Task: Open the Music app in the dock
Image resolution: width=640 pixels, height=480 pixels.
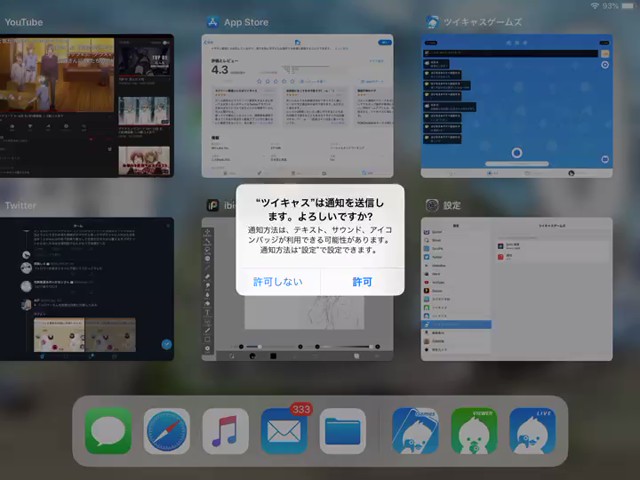Action: (x=225, y=431)
